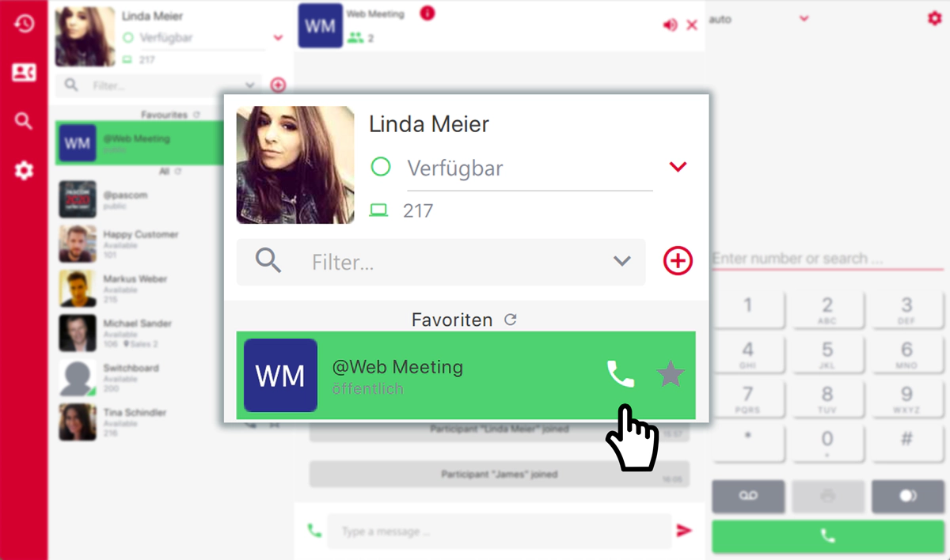This screenshot has width=950, height=560.
Task: Click the red plus circle beside Filter
Action: (678, 261)
